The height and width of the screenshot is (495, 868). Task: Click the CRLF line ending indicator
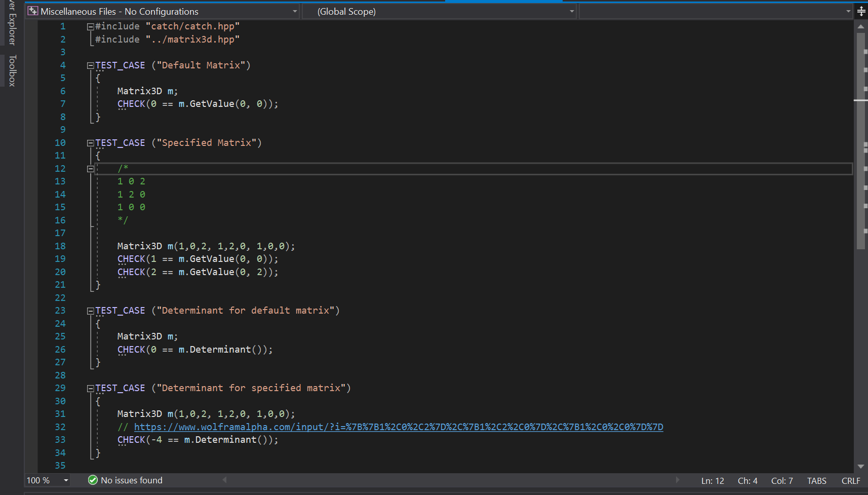click(851, 481)
